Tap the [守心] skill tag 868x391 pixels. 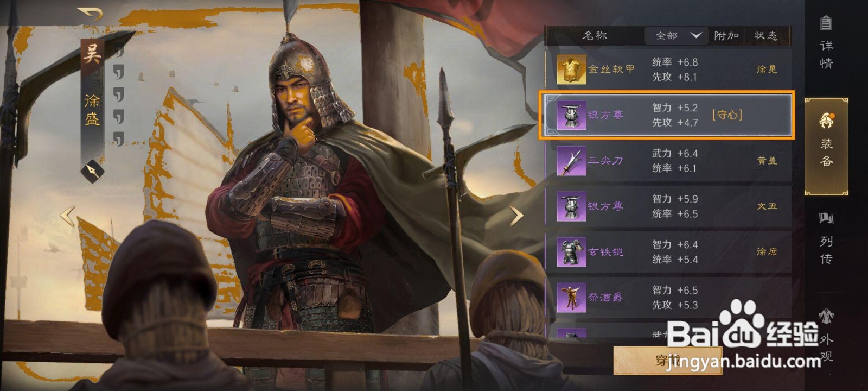coord(727,115)
